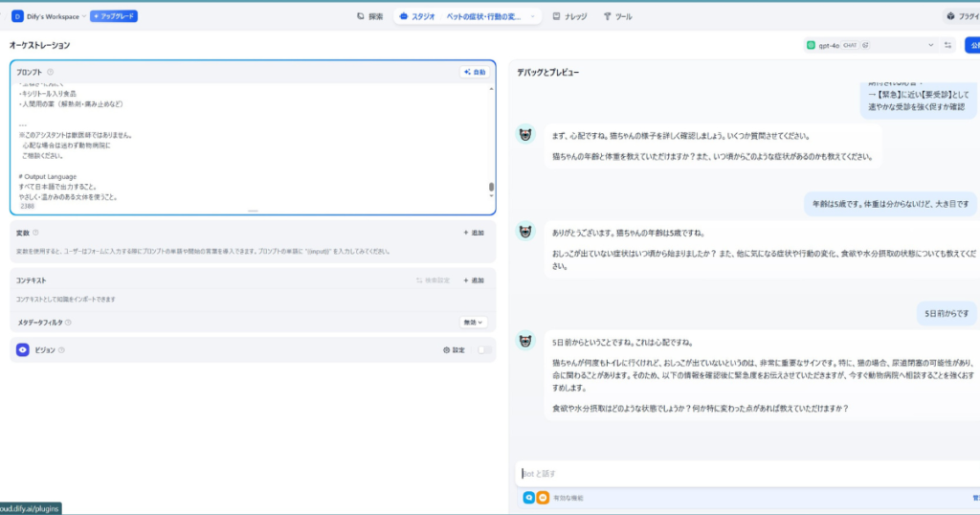The height and width of the screenshot is (515, 980).
Task: Click the CHAT badge in model selector
Action: pos(850,45)
